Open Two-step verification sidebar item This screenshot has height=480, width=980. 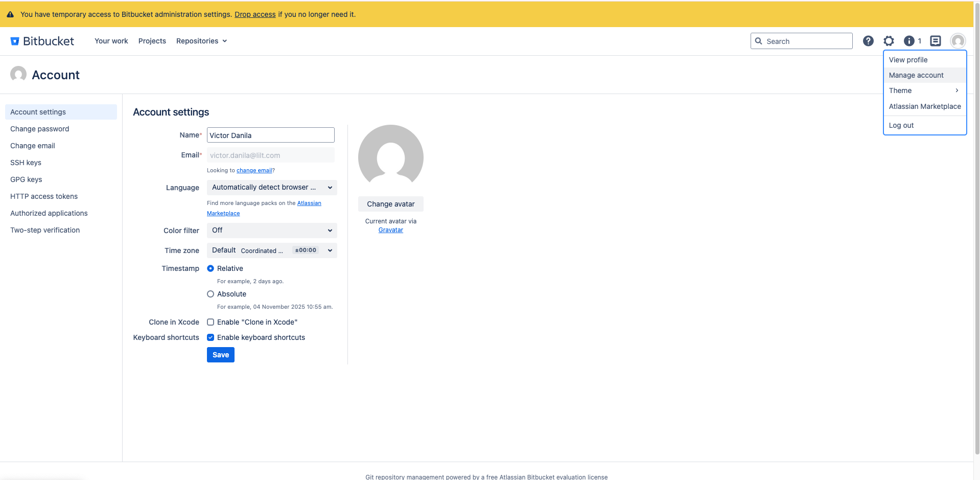[x=61, y=230]
